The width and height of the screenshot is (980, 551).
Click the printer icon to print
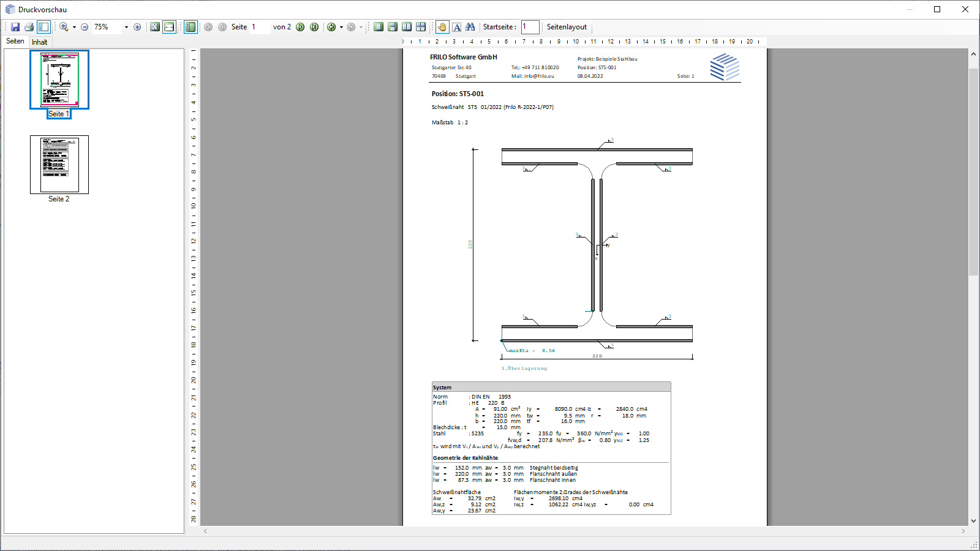[29, 27]
